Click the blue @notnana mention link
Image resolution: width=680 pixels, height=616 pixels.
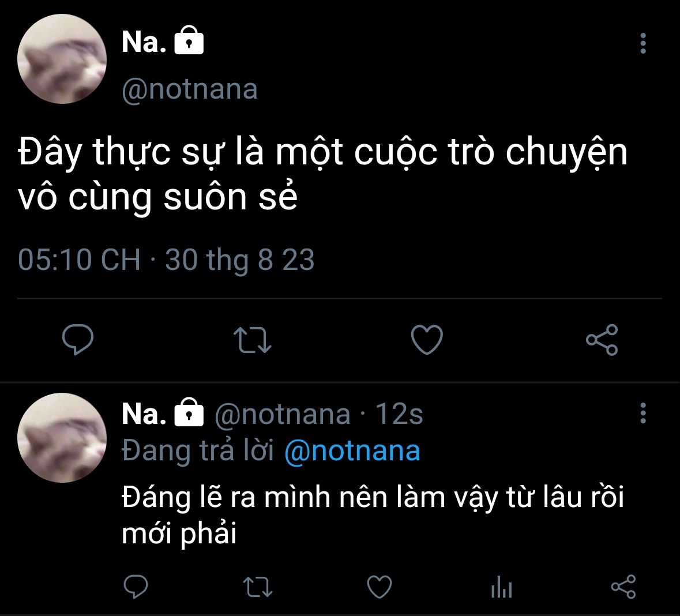click(352, 450)
